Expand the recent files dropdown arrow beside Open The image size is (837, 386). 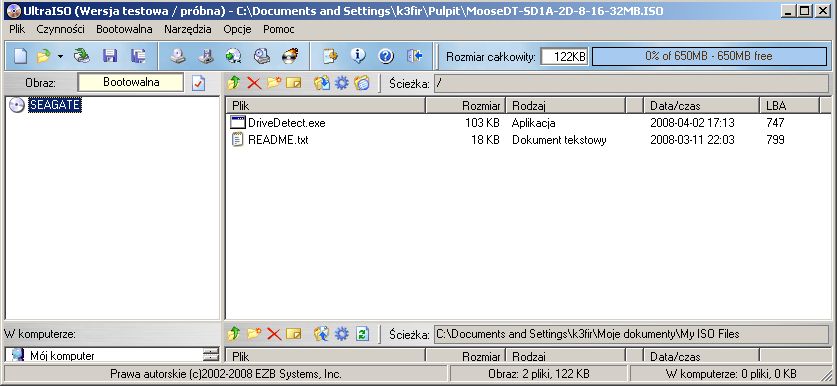pos(60,56)
